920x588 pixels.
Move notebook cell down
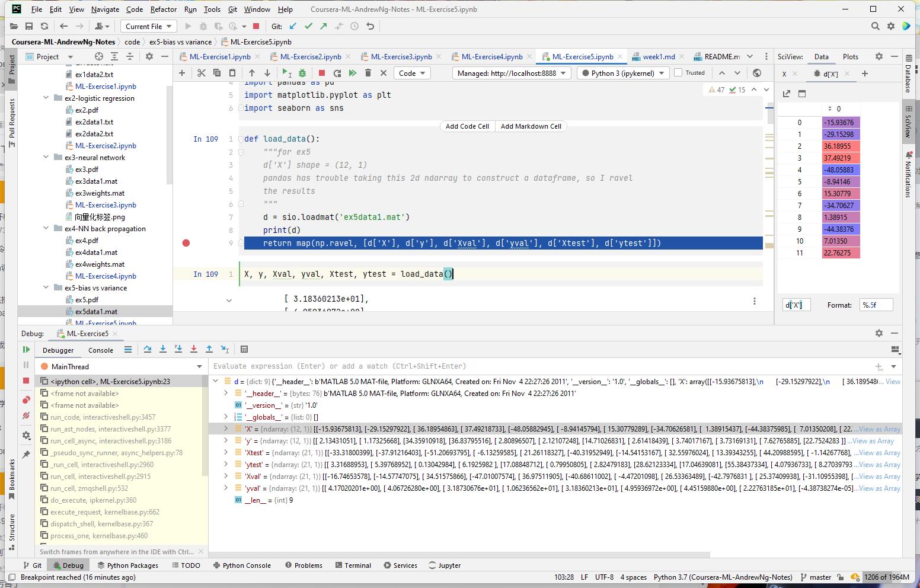[267, 73]
